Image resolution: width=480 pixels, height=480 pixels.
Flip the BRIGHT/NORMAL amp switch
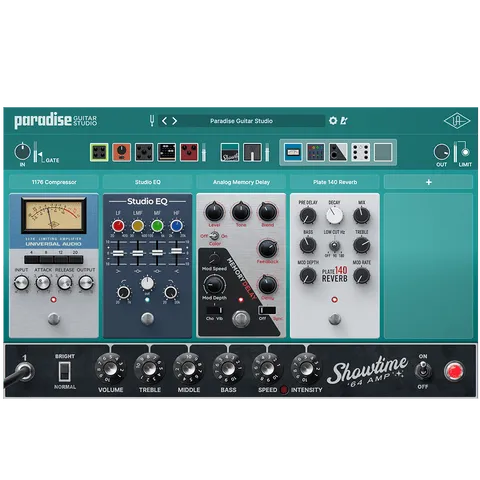coord(65,371)
